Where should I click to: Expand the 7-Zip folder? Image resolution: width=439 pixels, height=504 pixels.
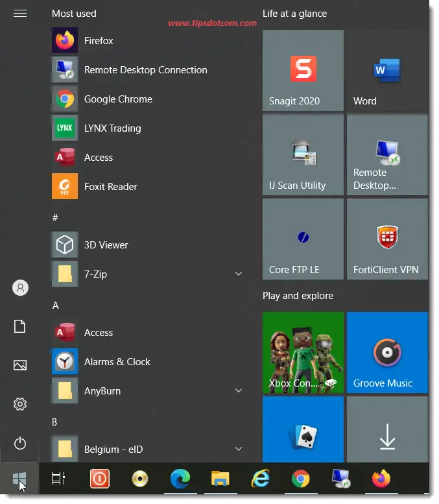pos(239,274)
